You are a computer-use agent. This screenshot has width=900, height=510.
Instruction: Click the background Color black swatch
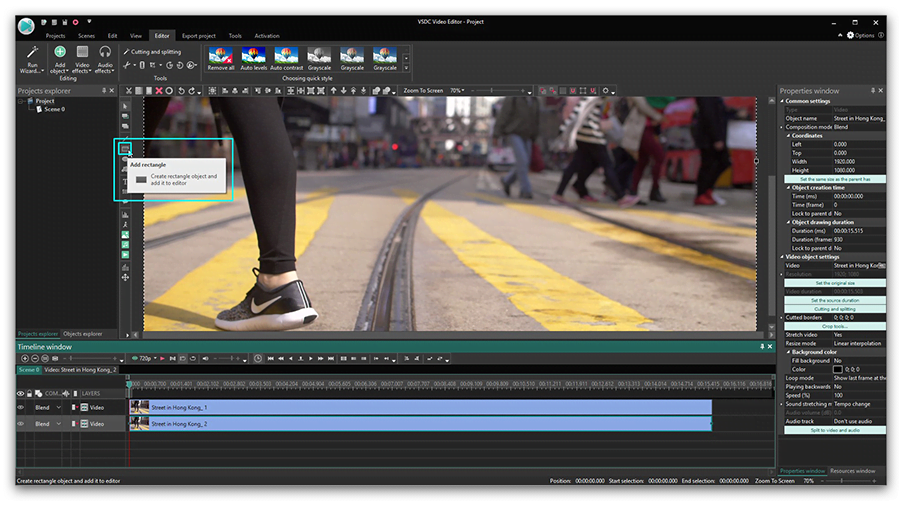838,369
